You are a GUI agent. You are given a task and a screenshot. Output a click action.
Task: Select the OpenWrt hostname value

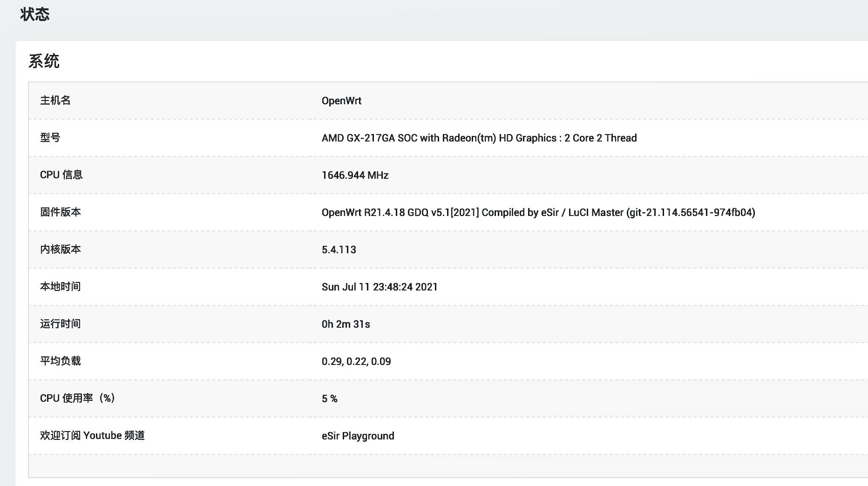point(341,101)
